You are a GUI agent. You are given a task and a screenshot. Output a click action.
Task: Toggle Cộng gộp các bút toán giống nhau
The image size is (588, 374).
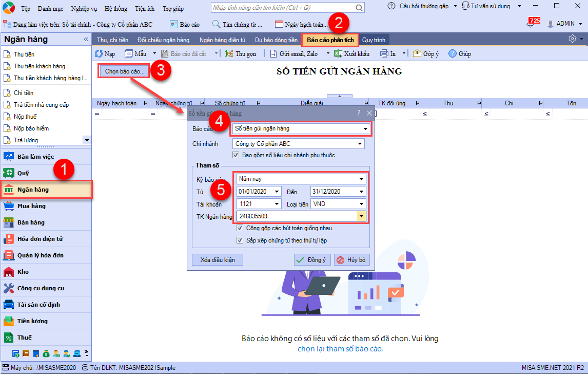tap(240, 228)
